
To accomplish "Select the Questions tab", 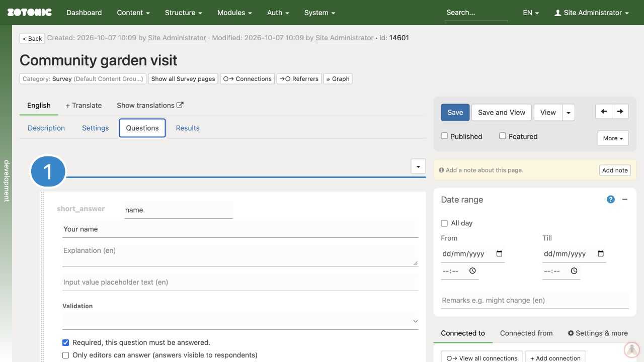I will [142, 128].
